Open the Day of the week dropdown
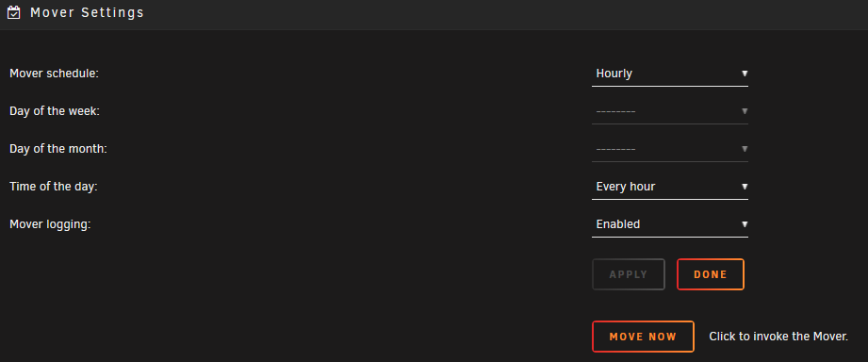The height and width of the screenshot is (362, 868). 670,111
